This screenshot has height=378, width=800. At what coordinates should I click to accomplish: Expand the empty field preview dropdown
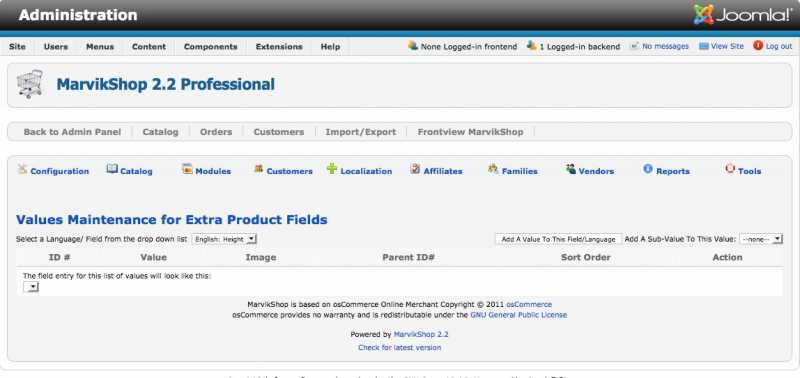[31, 288]
